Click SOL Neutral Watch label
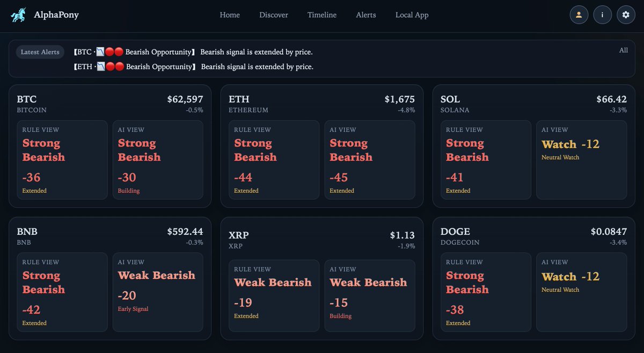The width and height of the screenshot is (644, 353). point(560,157)
